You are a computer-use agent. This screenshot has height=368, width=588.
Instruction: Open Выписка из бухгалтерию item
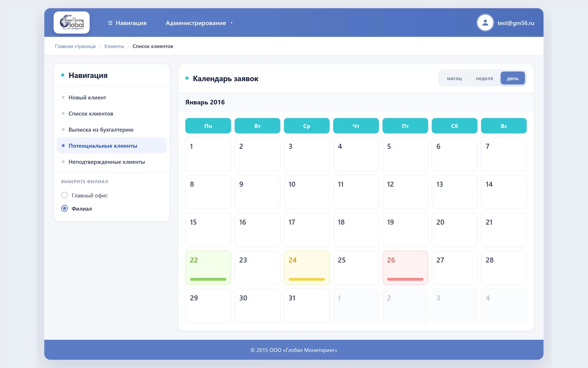pos(112,130)
